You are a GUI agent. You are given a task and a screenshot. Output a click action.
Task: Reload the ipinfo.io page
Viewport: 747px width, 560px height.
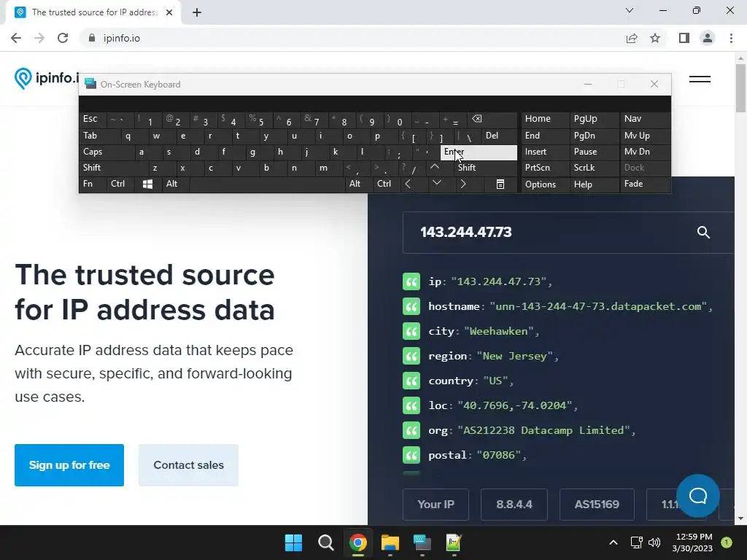click(63, 38)
